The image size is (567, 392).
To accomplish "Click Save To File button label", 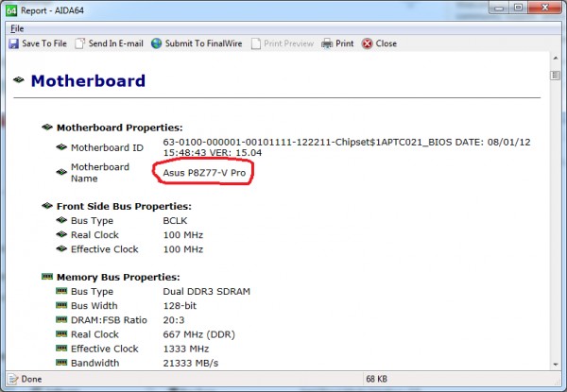I will [x=44, y=43].
